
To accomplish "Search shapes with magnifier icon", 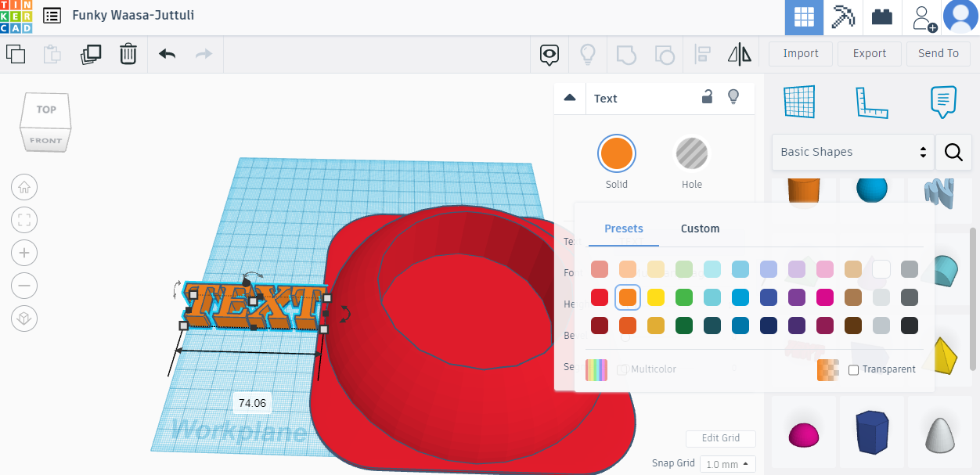I will (953, 152).
